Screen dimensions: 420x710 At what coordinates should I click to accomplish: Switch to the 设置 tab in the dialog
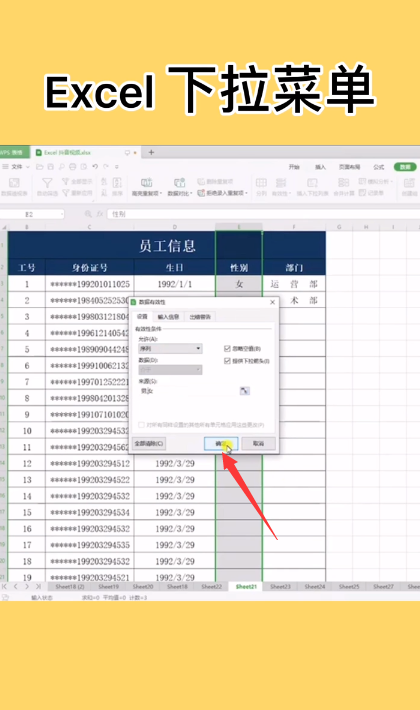pos(143,317)
